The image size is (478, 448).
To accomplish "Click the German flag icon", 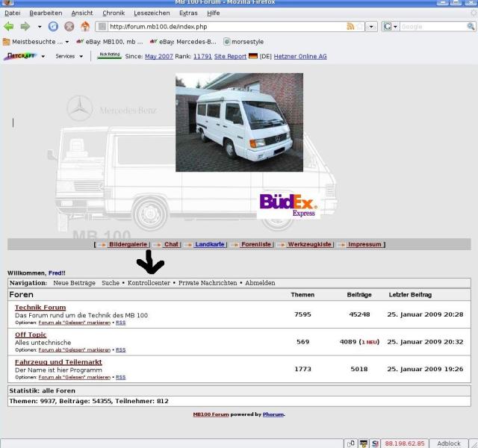I will click(253, 56).
